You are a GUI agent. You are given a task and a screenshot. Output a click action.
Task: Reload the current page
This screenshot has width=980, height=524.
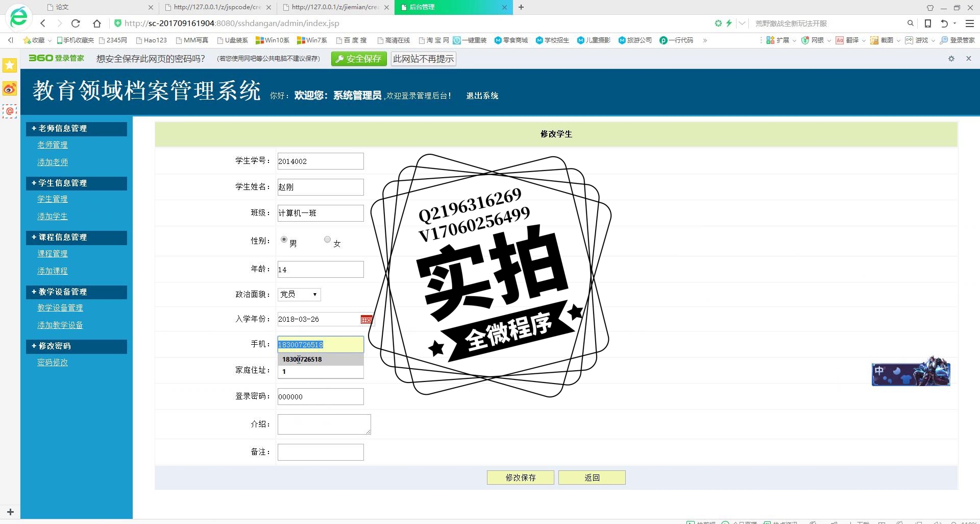pos(76,23)
